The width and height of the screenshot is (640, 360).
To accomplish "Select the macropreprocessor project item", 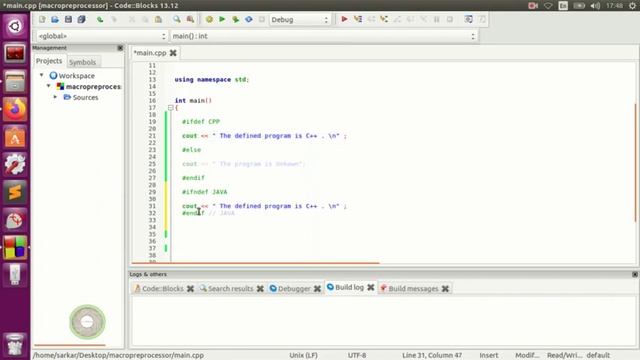I will pyautogui.click(x=93, y=87).
